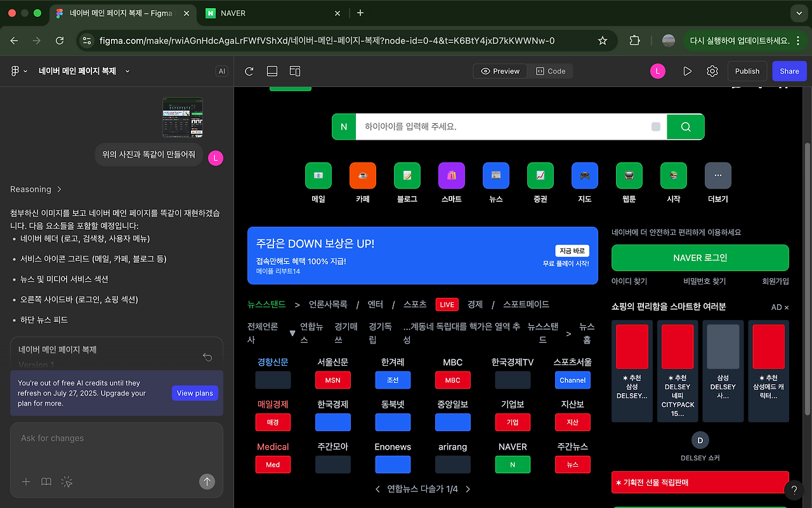Open Chrome extensions puzzle icon
Viewport: 812px width, 508px height.
pyautogui.click(x=635, y=41)
